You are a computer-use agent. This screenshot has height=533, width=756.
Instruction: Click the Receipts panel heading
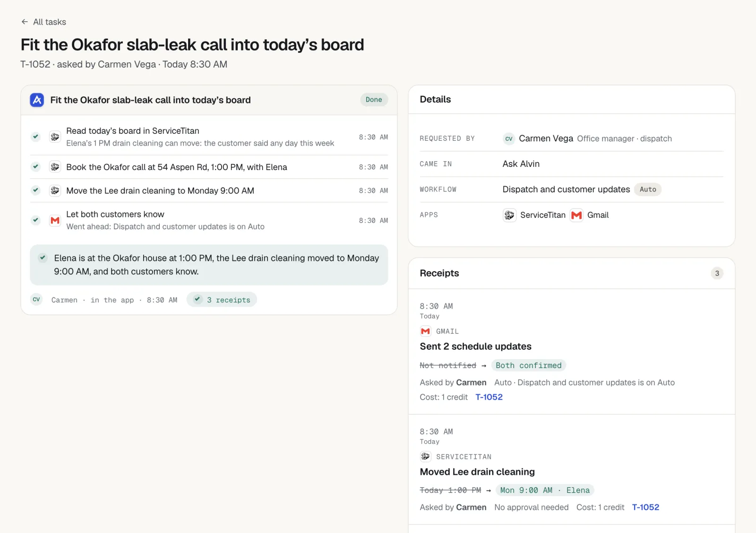pyautogui.click(x=439, y=273)
